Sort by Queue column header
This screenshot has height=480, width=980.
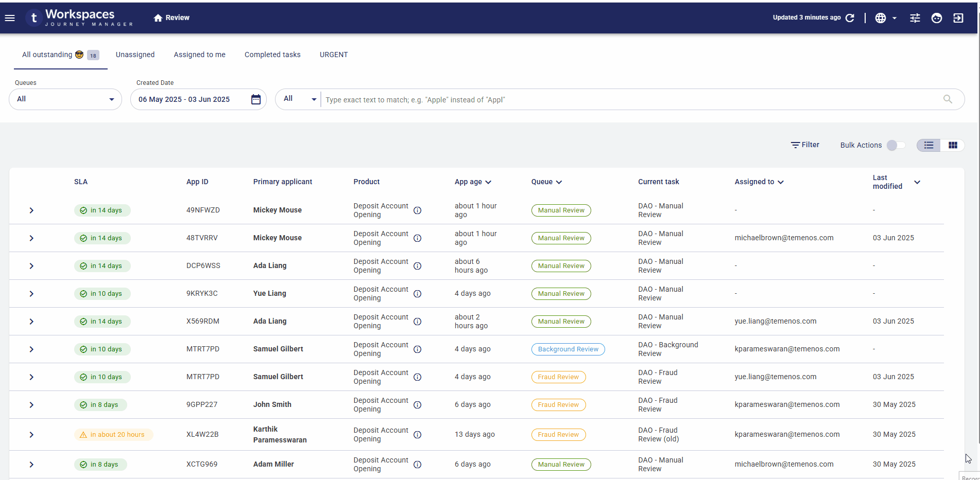[546, 182]
